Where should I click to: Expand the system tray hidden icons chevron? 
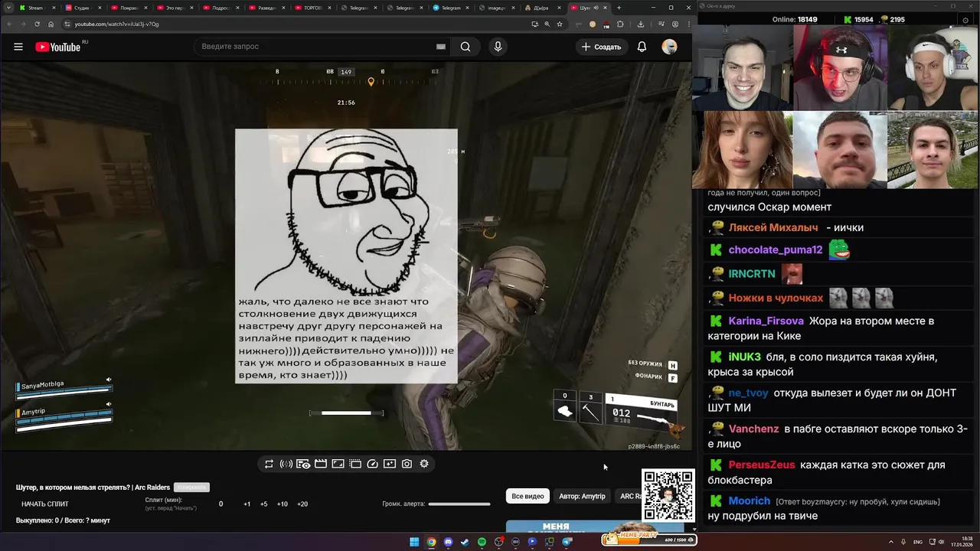(x=891, y=542)
